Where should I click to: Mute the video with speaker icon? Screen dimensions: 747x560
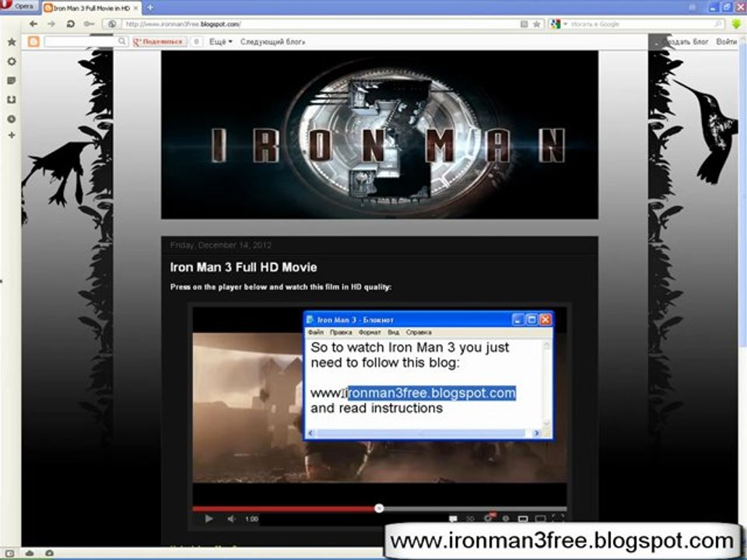(x=231, y=519)
